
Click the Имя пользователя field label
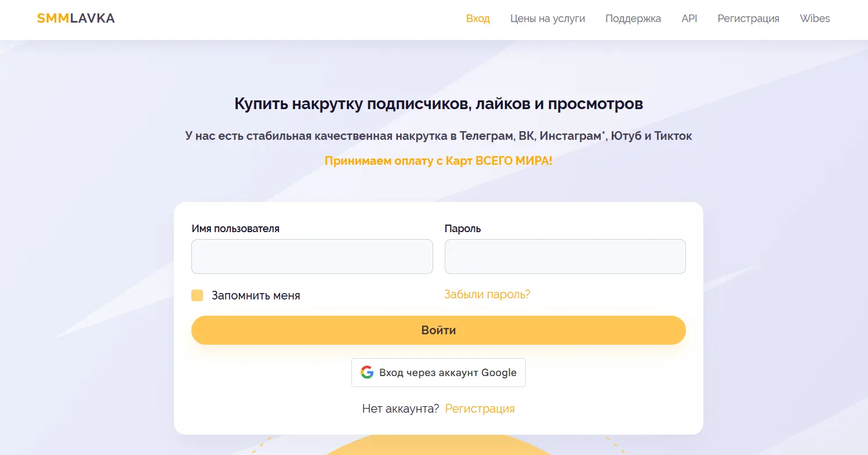tap(235, 229)
